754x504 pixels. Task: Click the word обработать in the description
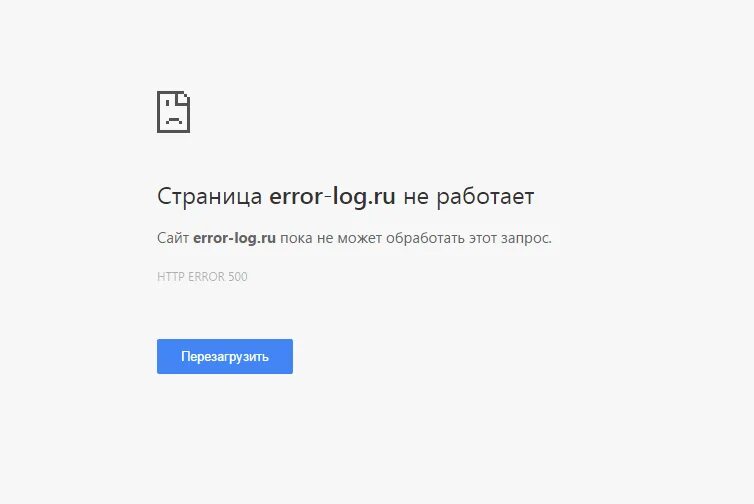(x=426, y=238)
